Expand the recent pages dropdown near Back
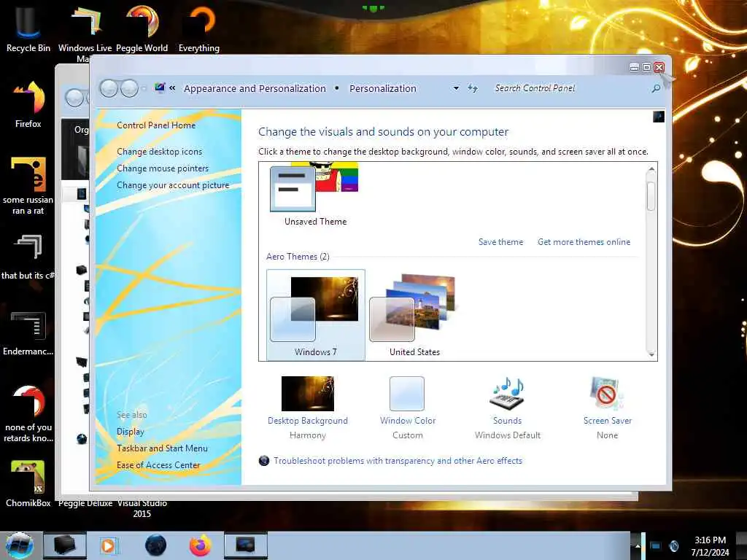The width and height of the screenshot is (747, 560). pyautogui.click(x=144, y=88)
